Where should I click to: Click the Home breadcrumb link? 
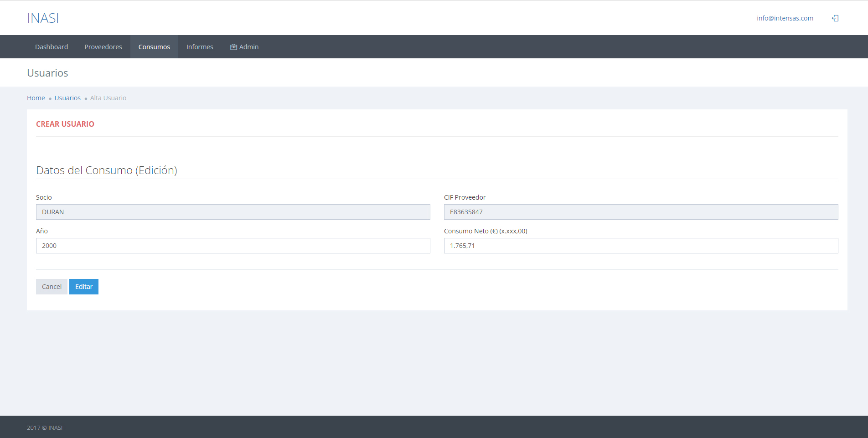tap(36, 98)
